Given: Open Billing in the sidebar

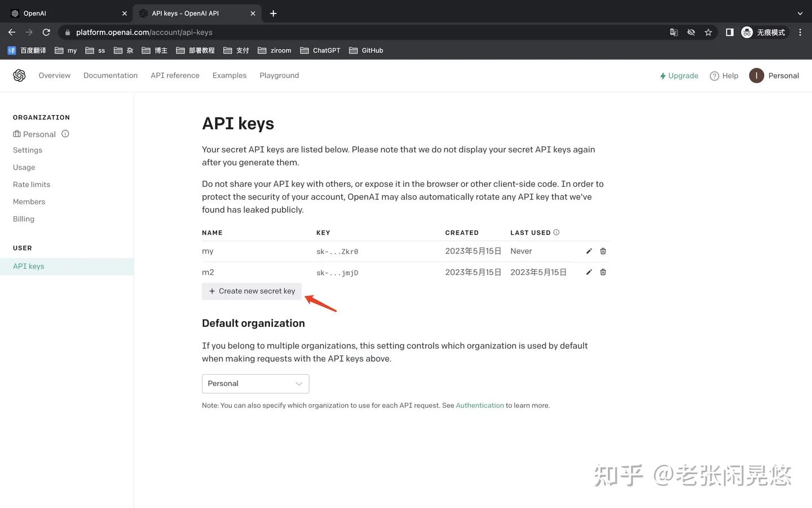Looking at the screenshot, I should [23, 218].
